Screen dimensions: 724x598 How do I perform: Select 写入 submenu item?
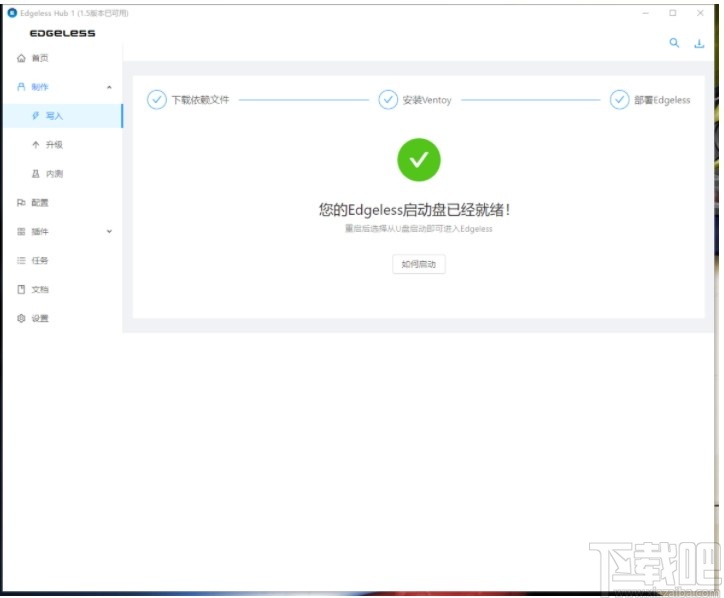pos(62,115)
